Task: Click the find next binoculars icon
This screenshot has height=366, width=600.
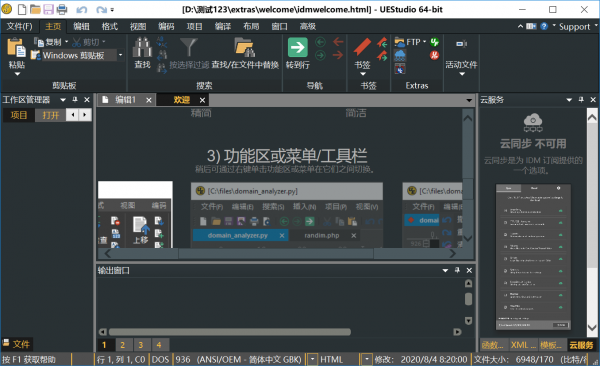Action: tap(162, 68)
